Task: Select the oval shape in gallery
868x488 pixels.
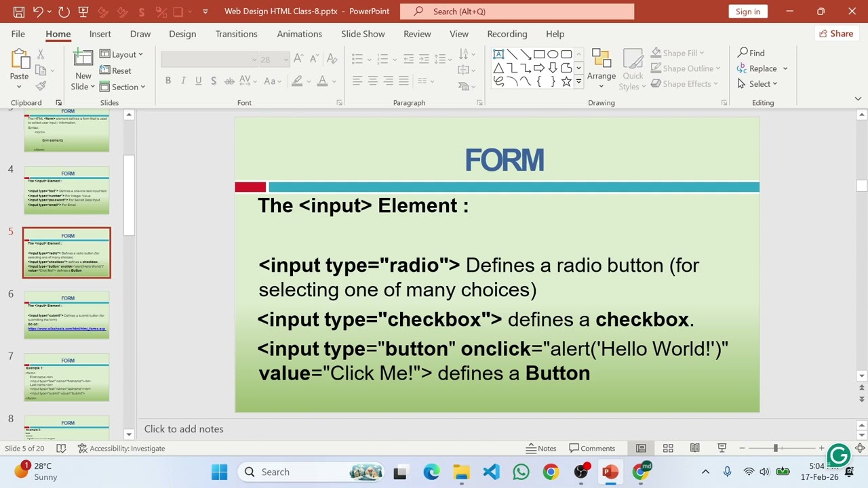Action: click(x=553, y=54)
